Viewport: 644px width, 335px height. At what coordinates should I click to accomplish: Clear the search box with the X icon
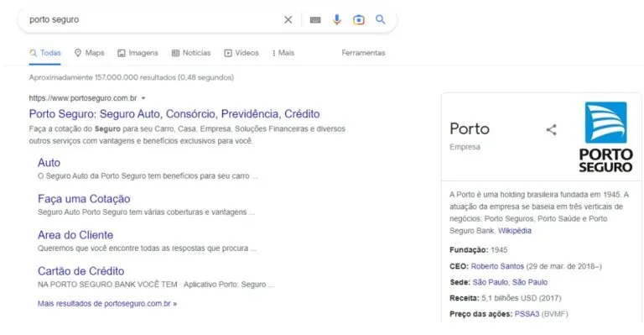pos(288,19)
